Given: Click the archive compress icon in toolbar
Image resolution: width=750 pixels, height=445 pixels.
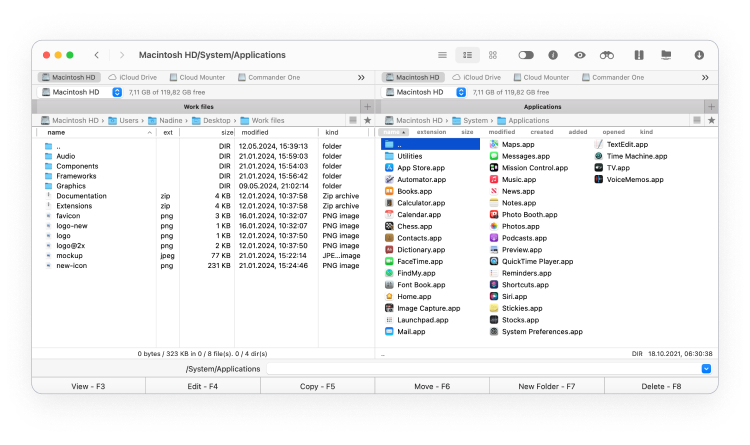Looking at the screenshot, I should (x=639, y=55).
